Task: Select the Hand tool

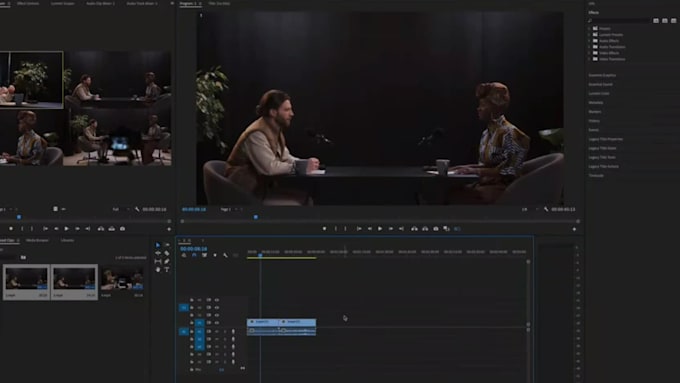Action: point(158,270)
